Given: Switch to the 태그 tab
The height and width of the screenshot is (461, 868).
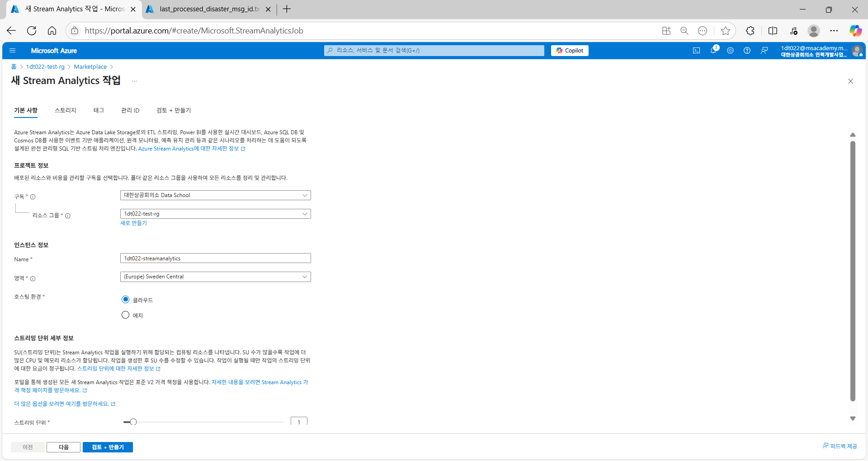Looking at the screenshot, I should pyautogui.click(x=99, y=110).
